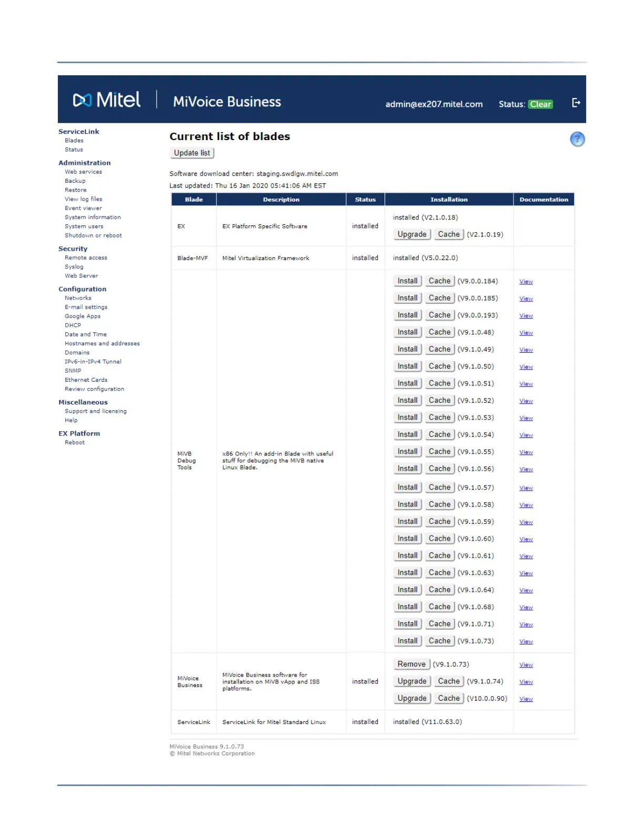The height and width of the screenshot is (834, 644).
Task: Cache version V9.1.0.52
Action: (x=439, y=401)
